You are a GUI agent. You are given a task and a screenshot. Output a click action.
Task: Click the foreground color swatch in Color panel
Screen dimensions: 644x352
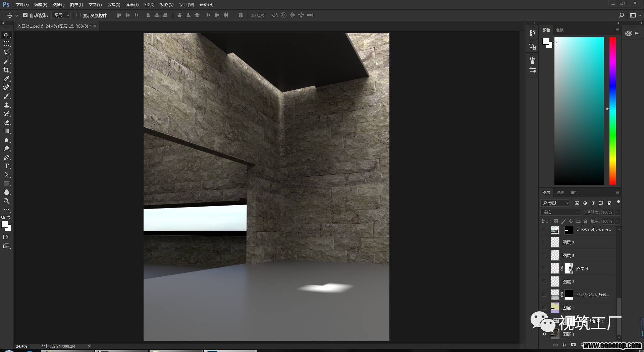545,41
